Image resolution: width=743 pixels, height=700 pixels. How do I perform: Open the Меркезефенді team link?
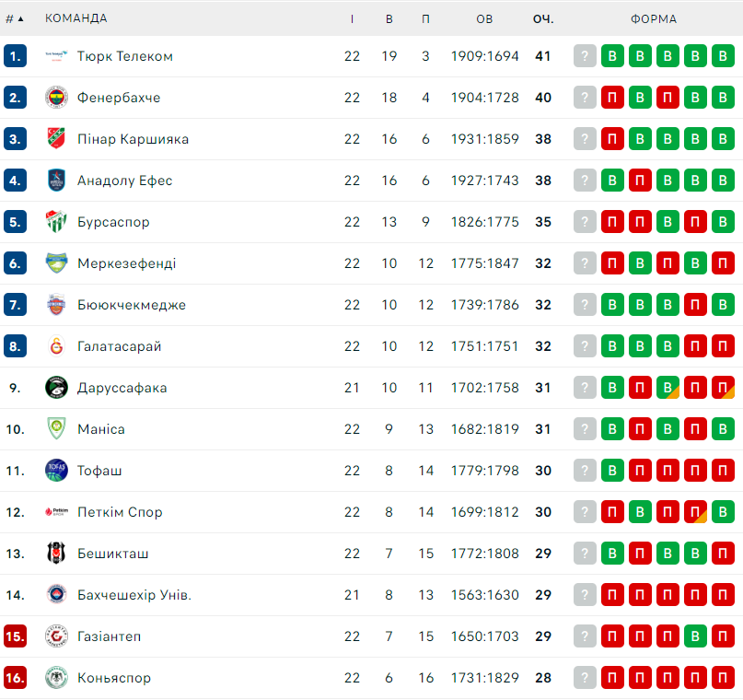click(x=126, y=263)
